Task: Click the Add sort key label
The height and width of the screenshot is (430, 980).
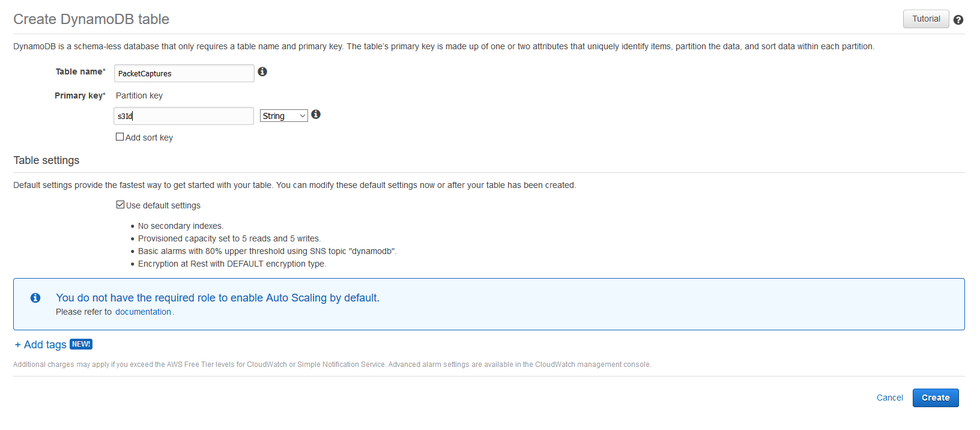Action: point(149,138)
